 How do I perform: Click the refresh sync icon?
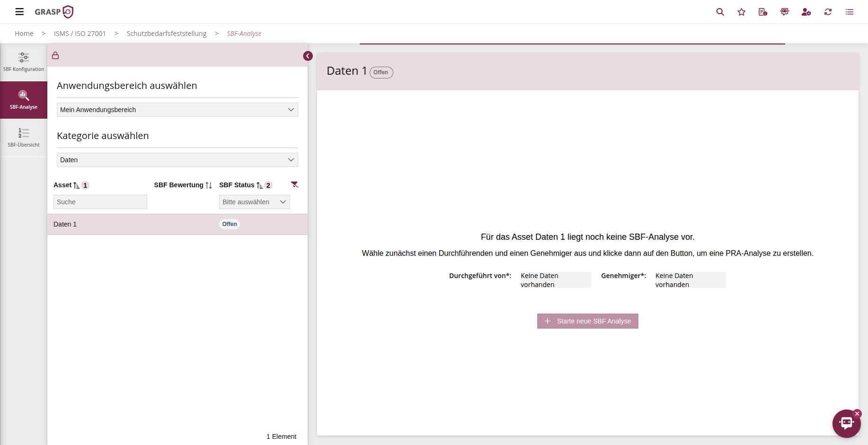point(828,12)
